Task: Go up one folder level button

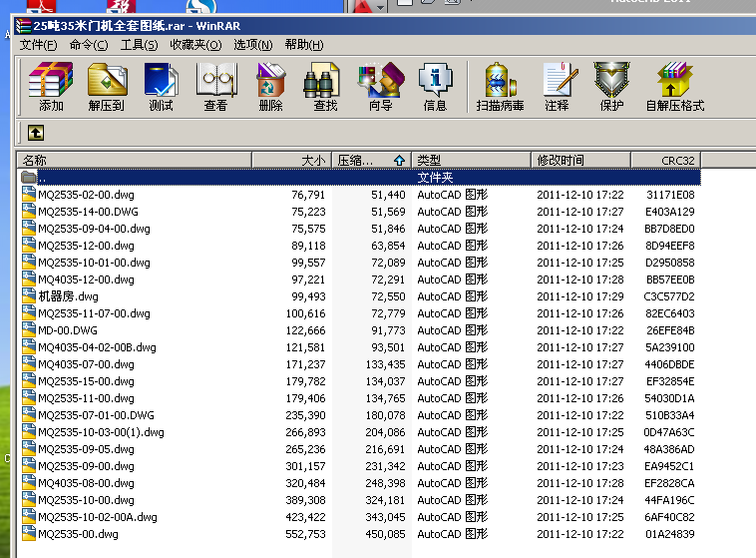Action: pyautogui.click(x=36, y=133)
